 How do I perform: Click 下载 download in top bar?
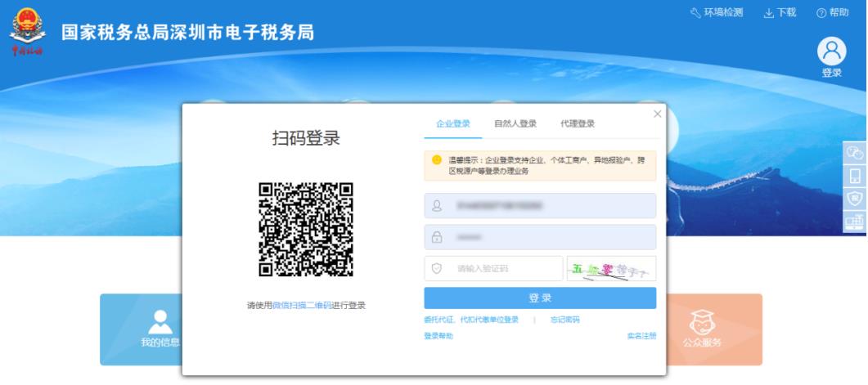pyautogui.click(x=780, y=12)
